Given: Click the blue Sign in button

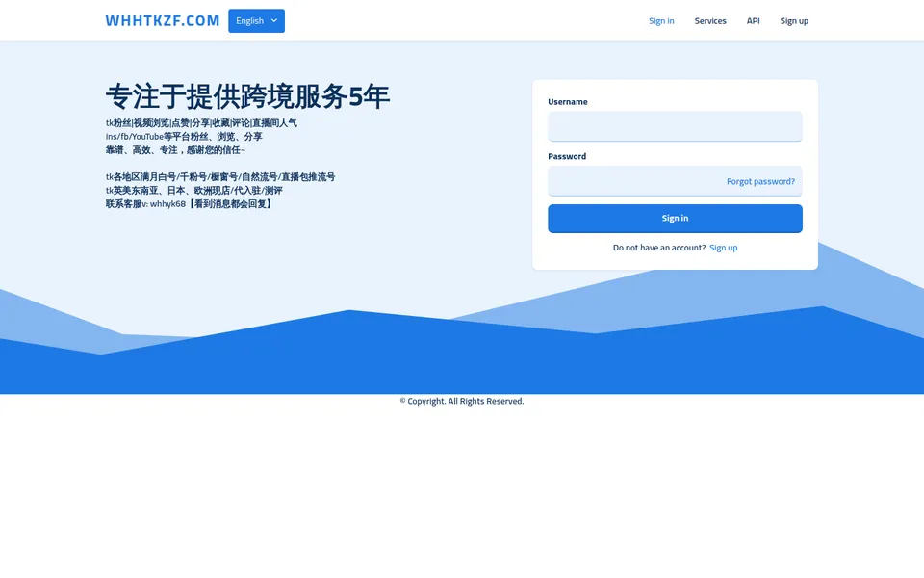Looking at the screenshot, I should (x=675, y=219).
